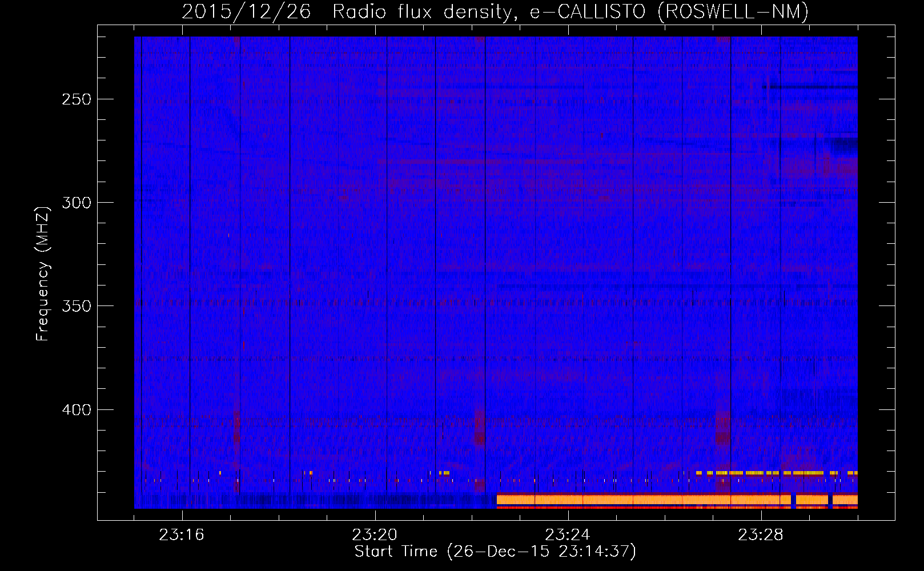Click the 300 frequency tick label
Viewport: 924px width, 571px height.
(x=77, y=203)
